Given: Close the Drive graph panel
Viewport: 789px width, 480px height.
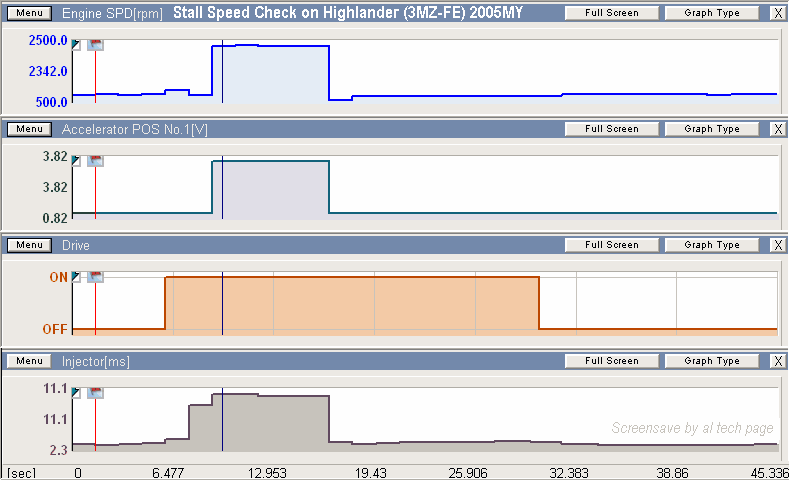Looking at the screenshot, I should coord(778,245).
